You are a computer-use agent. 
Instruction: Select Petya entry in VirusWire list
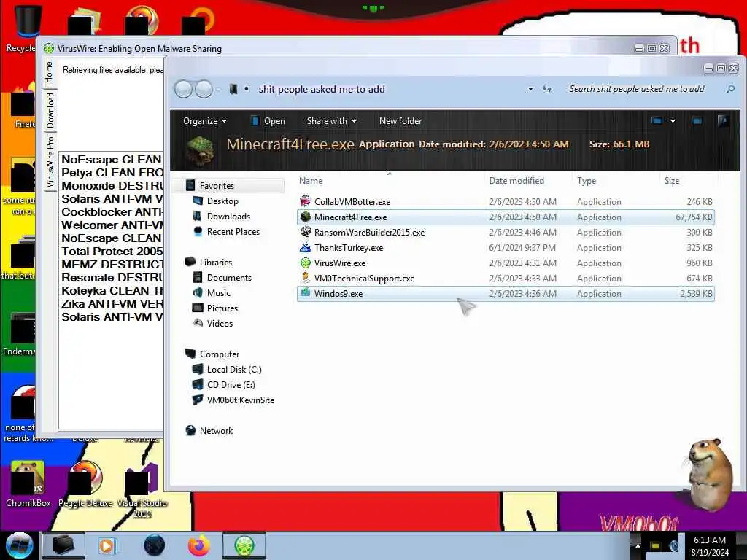112,172
